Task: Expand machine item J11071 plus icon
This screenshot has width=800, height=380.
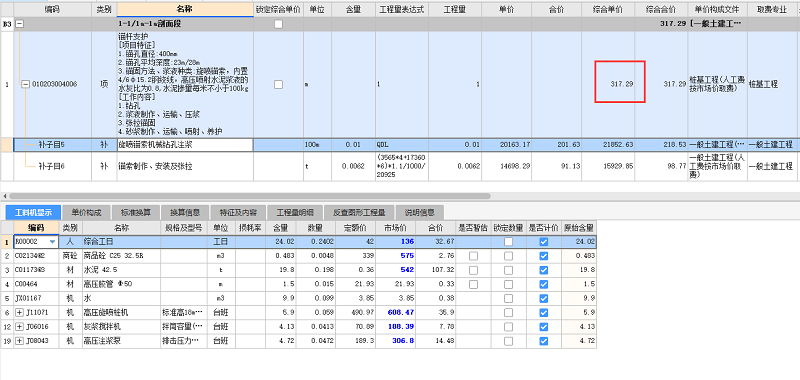Action: (x=19, y=312)
